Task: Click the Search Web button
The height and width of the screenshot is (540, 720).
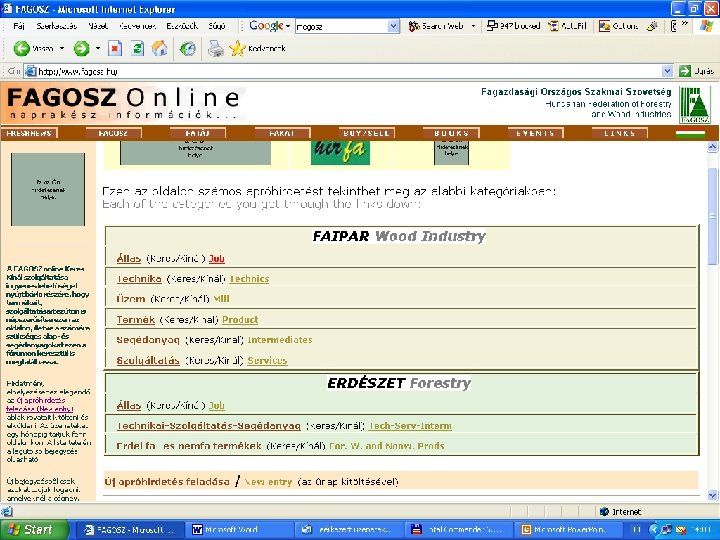Action: click(x=436, y=26)
